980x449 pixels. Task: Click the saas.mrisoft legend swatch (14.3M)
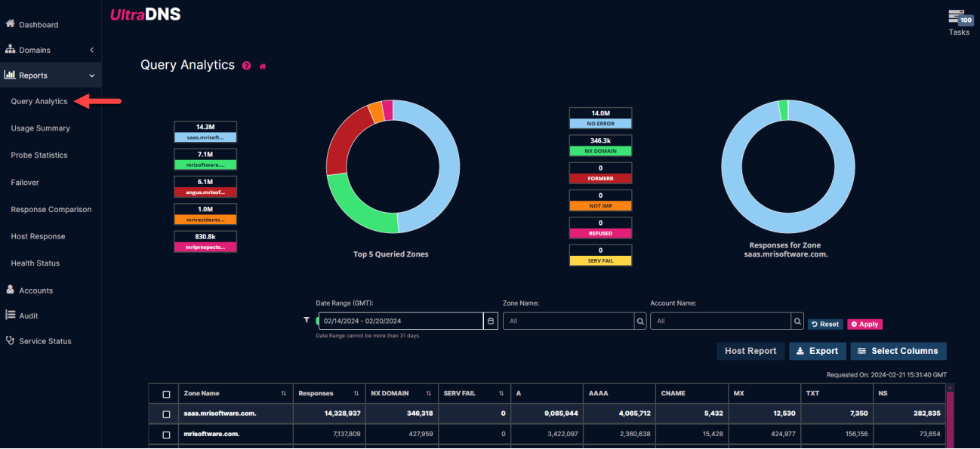point(205,137)
